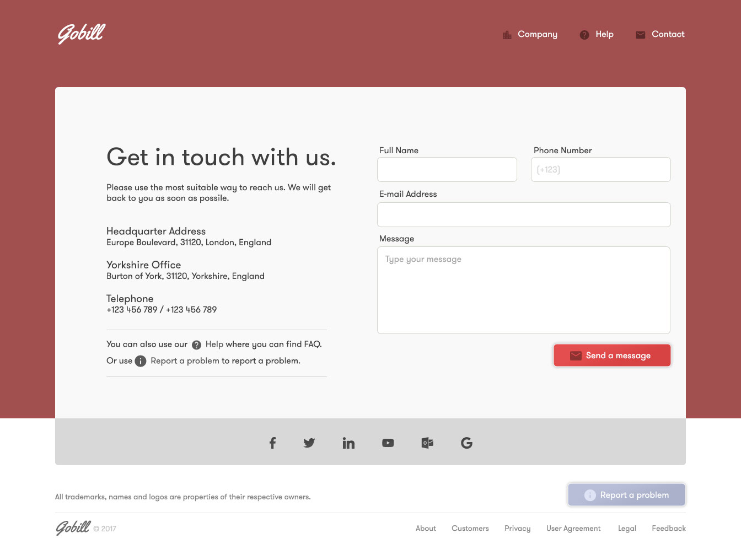Follow the Help link for FAQ

point(214,344)
